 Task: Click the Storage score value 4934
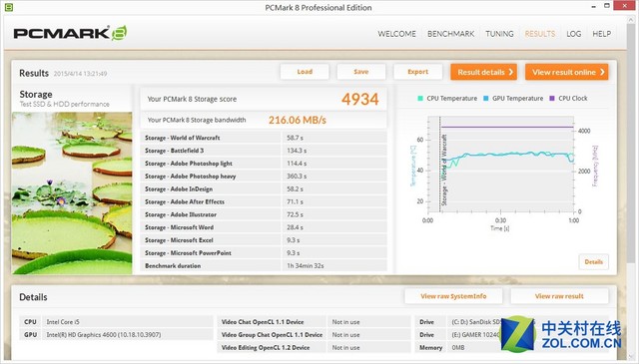tap(359, 99)
